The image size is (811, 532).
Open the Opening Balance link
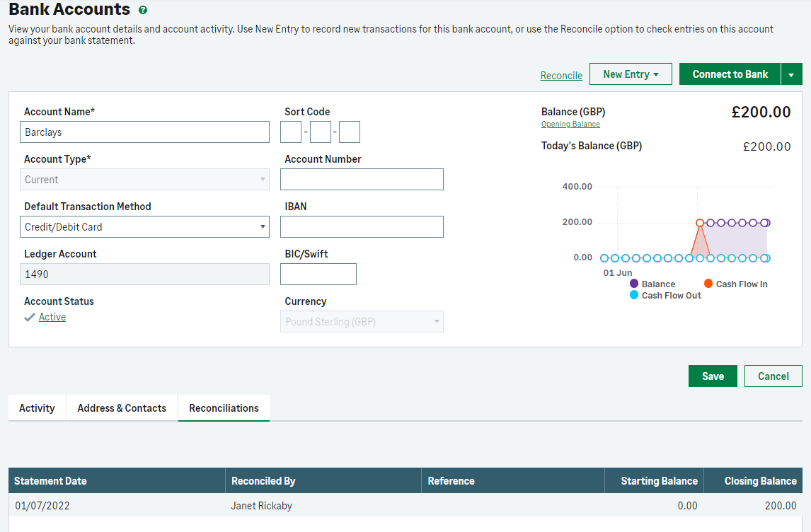[570, 125]
